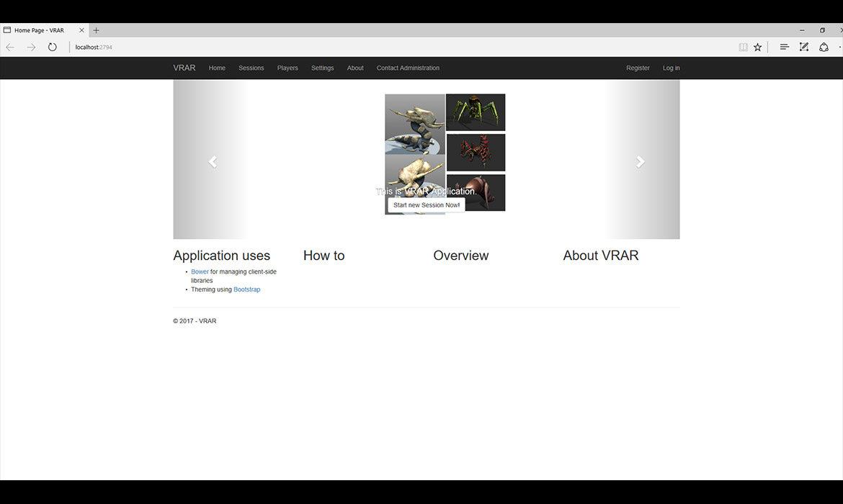Image resolution: width=843 pixels, height=504 pixels.
Task: Advance to next carousel slide
Action: pos(640,162)
